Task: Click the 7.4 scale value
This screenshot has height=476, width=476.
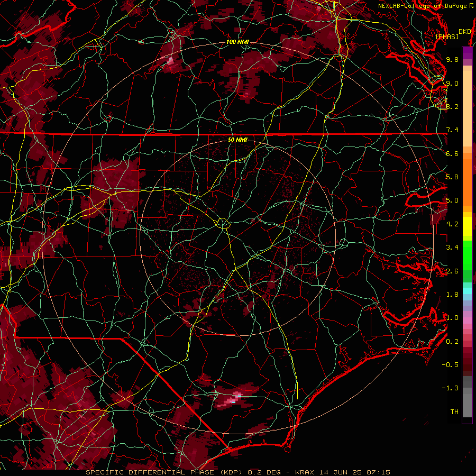Action: tap(452, 130)
